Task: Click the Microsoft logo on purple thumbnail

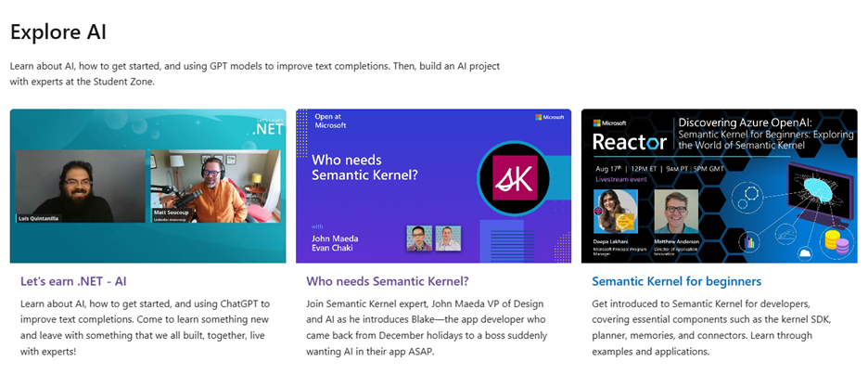Action: 550,117
